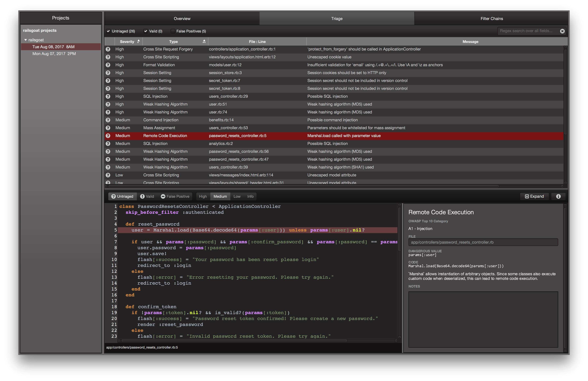588x381 pixels.
Task: Click status icon of analytics.rb:2 row
Action: point(108,144)
